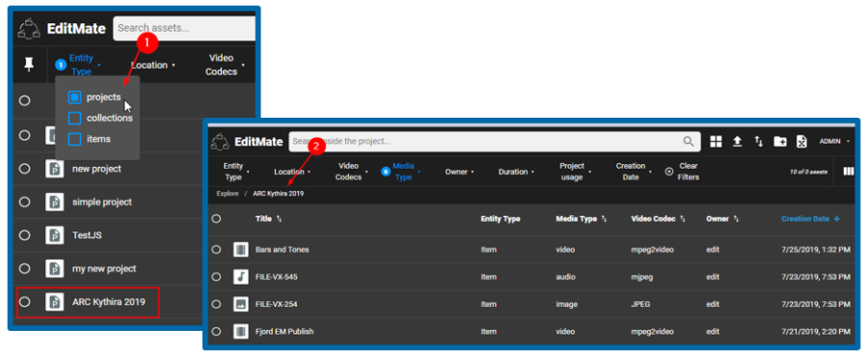Select radio for Fjord EM Publish row
The width and height of the screenshot is (868, 355).
coord(216,331)
